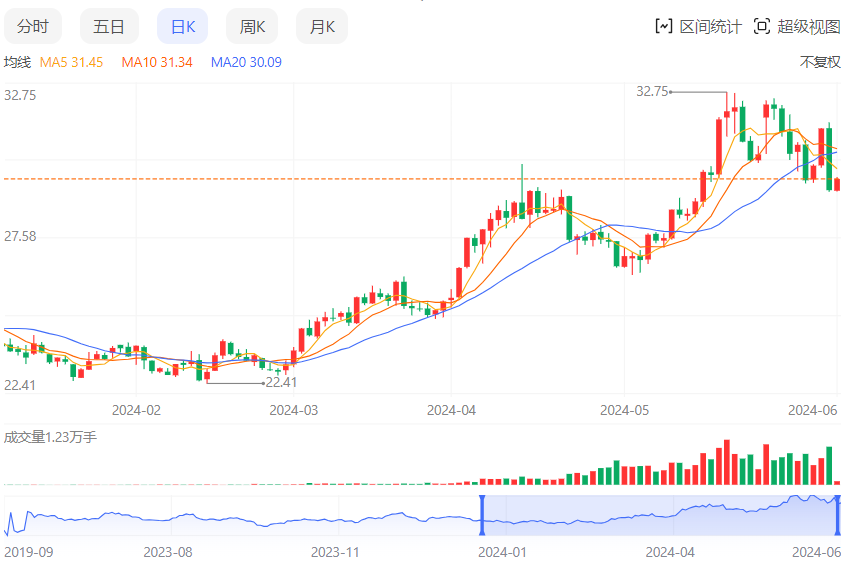Image resolution: width=850 pixels, height=566 pixels.
Task: Switch to 月K monthly chart
Action: [322, 27]
